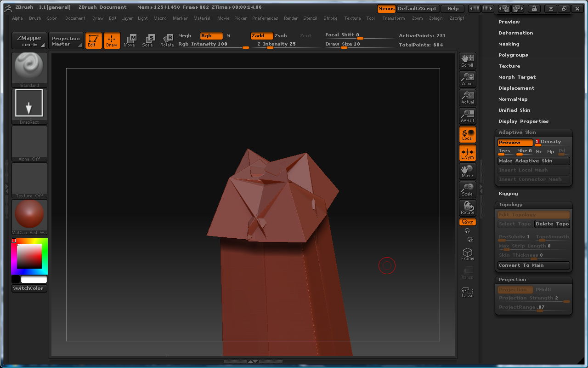Open the Zplugin menu

[435, 18]
